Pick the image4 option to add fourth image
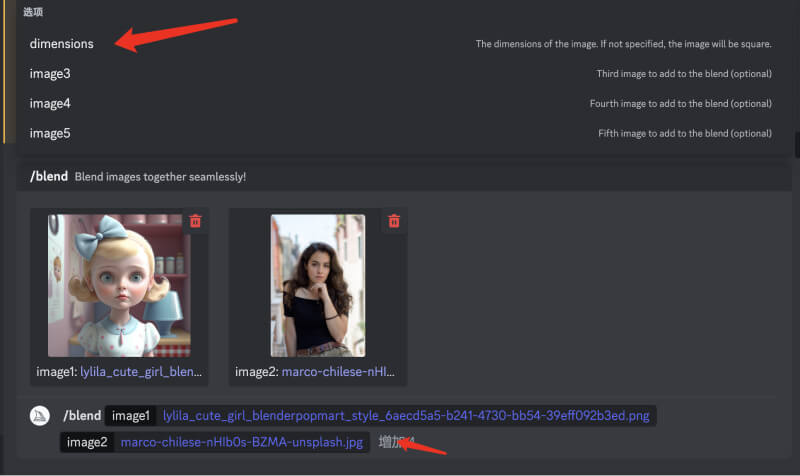Viewport: 800px width, 476px height. tap(50, 104)
